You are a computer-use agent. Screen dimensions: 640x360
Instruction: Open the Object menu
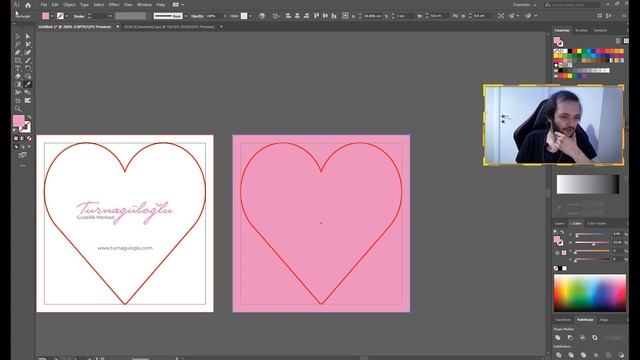tap(69, 5)
